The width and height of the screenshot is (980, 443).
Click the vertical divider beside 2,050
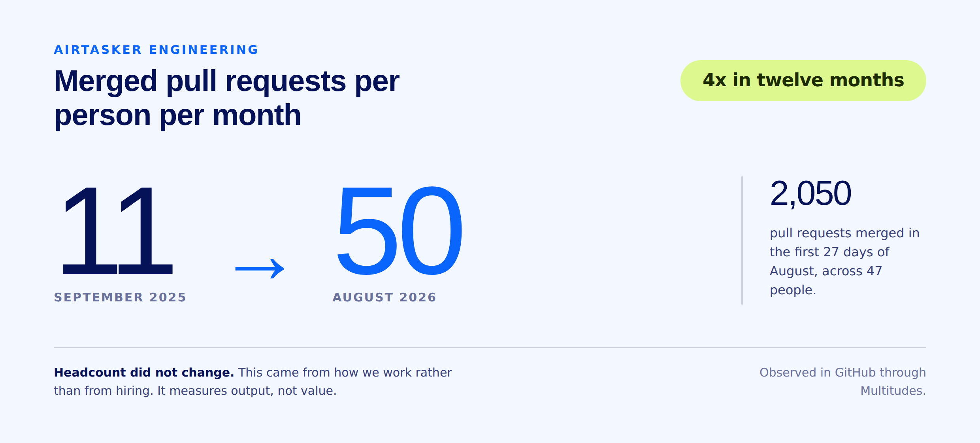[742, 240]
